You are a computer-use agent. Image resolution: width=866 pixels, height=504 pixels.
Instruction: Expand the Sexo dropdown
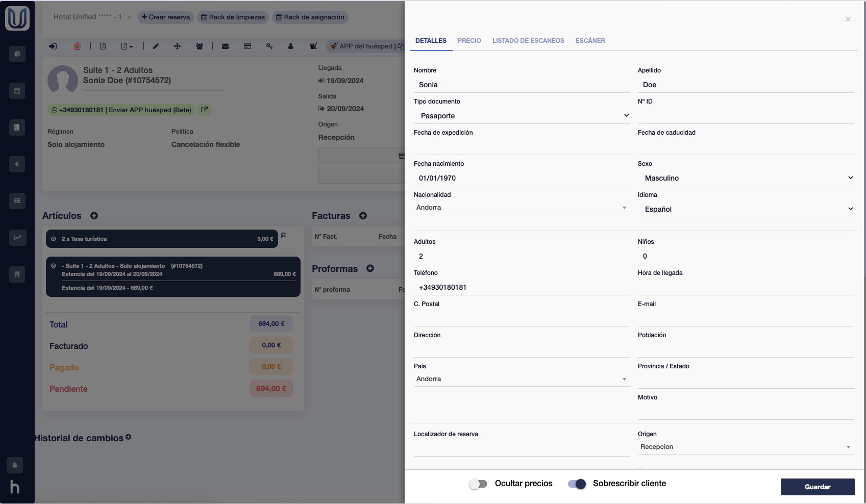pos(746,178)
